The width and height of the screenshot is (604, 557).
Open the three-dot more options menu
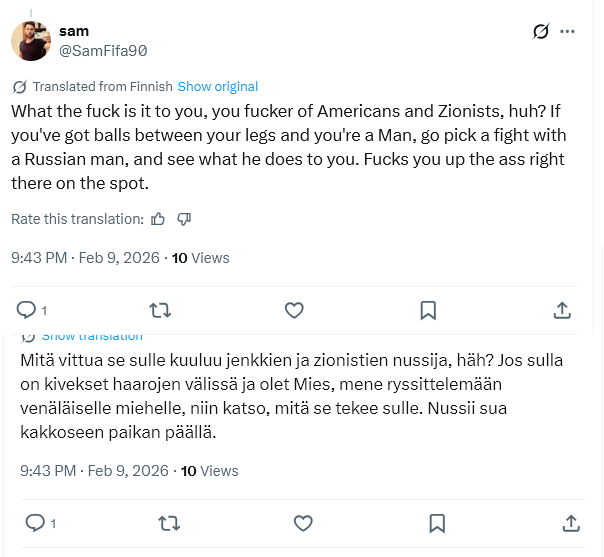point(568,32)
